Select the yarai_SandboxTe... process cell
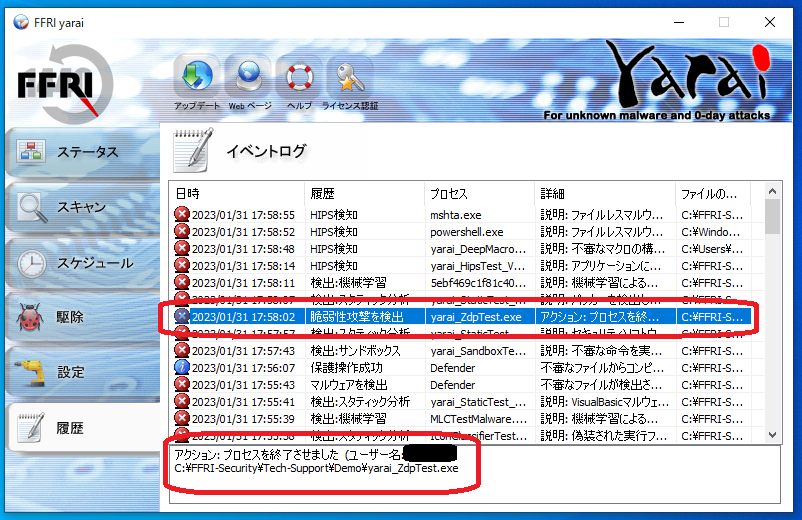This screenshot has height=520, width=802. tap(480, 351)
